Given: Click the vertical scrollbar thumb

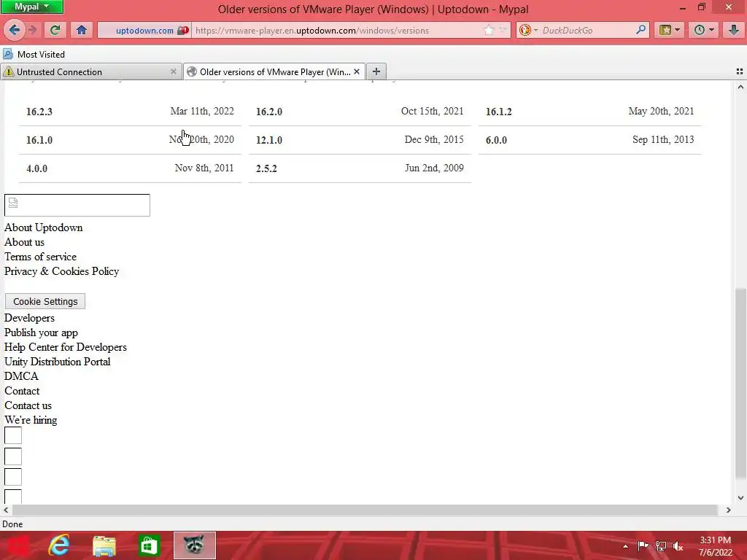Looking at the screenshot, I should pyautogui.click(x=740, y=384).
